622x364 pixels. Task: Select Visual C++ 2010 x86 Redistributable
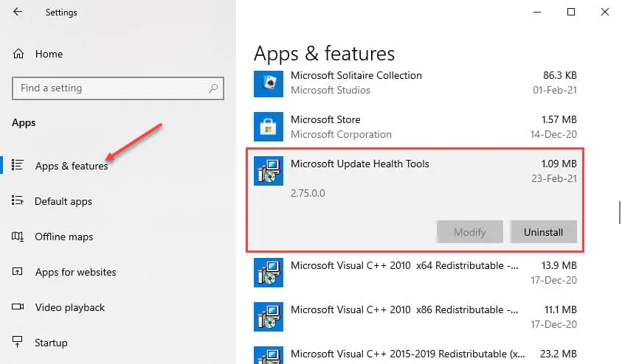pos(404,309)
